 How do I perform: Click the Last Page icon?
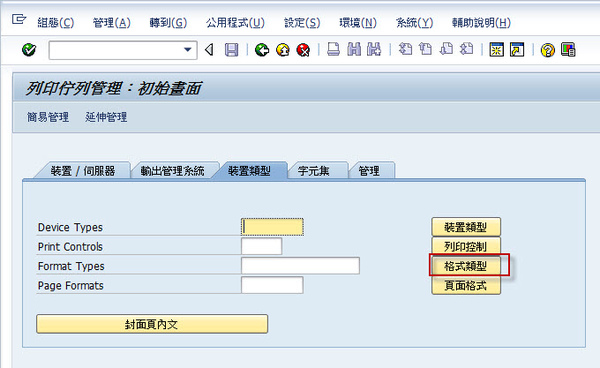pos(466,50)
